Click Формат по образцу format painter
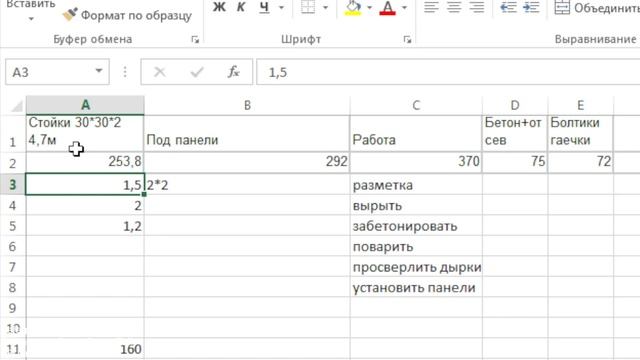This screenshot has width=640, height=360. (127, 15)
